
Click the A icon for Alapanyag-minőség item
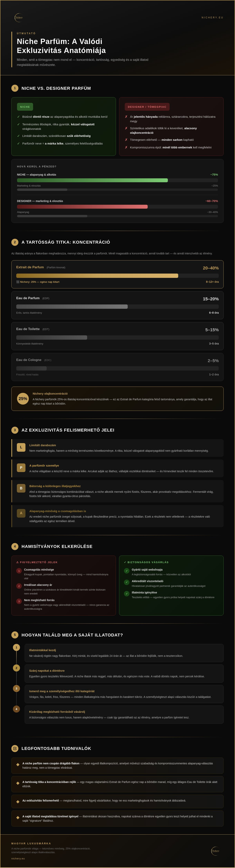[21, 513]
